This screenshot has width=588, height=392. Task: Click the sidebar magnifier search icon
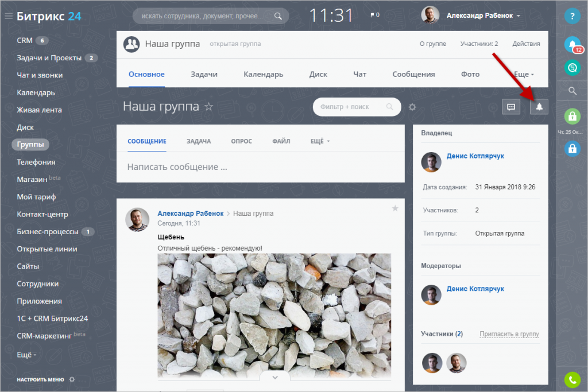[x=572, y=91]
